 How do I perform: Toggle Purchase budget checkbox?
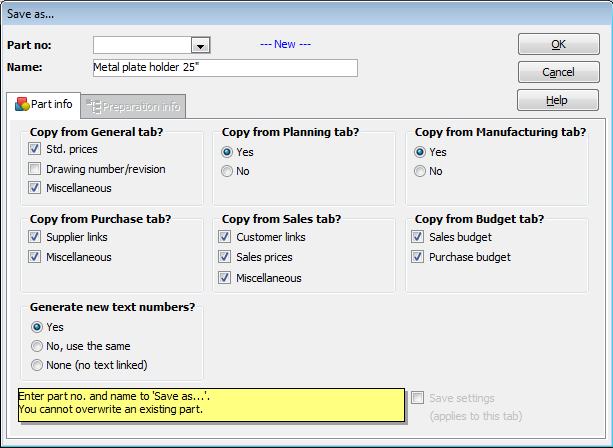[x=418, y=258]
